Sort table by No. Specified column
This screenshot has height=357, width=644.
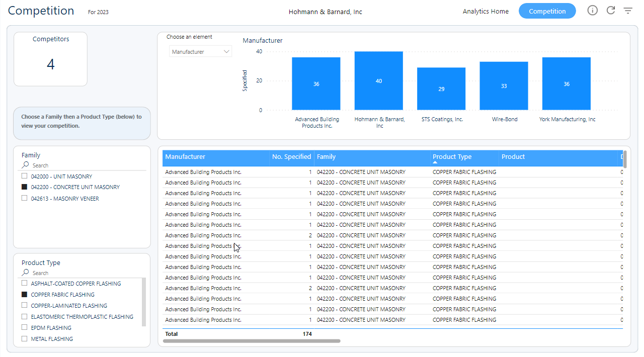pyautogui.click(x=291, y=157)
